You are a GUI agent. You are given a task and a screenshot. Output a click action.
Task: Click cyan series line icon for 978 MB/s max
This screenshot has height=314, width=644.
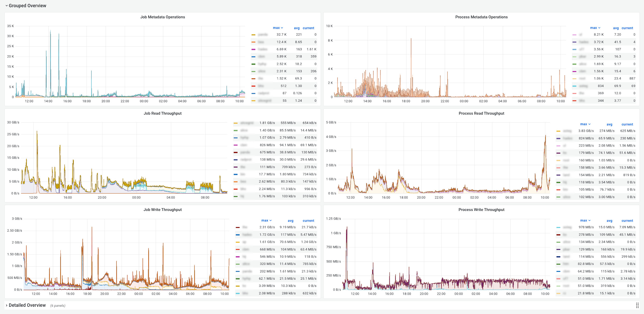558,227
